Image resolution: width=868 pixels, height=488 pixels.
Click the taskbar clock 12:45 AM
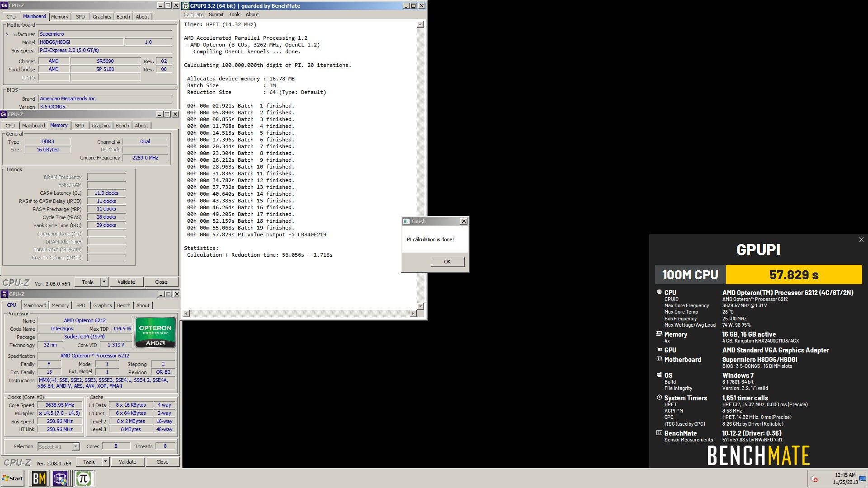tap(845, 475)
